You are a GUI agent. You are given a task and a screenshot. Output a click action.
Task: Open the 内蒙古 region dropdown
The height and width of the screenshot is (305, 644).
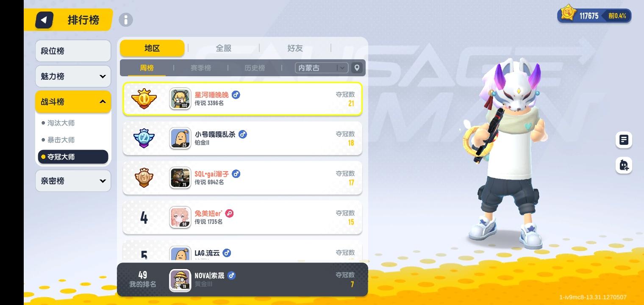pyautogui.click(x=322, y=68)
